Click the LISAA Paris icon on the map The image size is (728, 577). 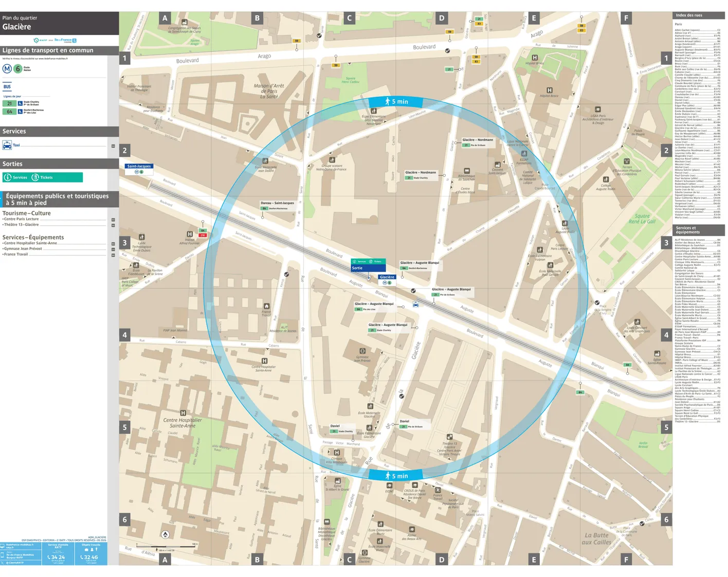click(597, 110)
